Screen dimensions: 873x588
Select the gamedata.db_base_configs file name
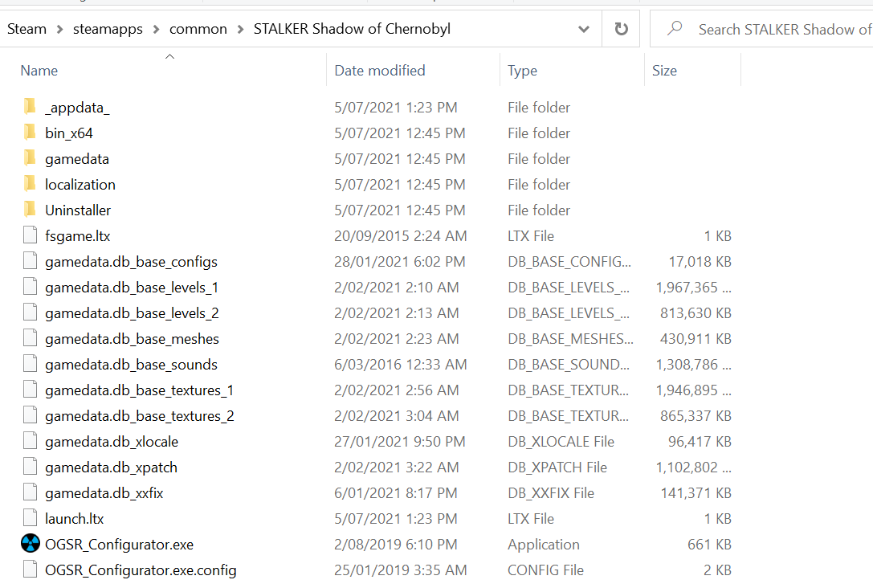pyautogui.click(x=132, y=262)
